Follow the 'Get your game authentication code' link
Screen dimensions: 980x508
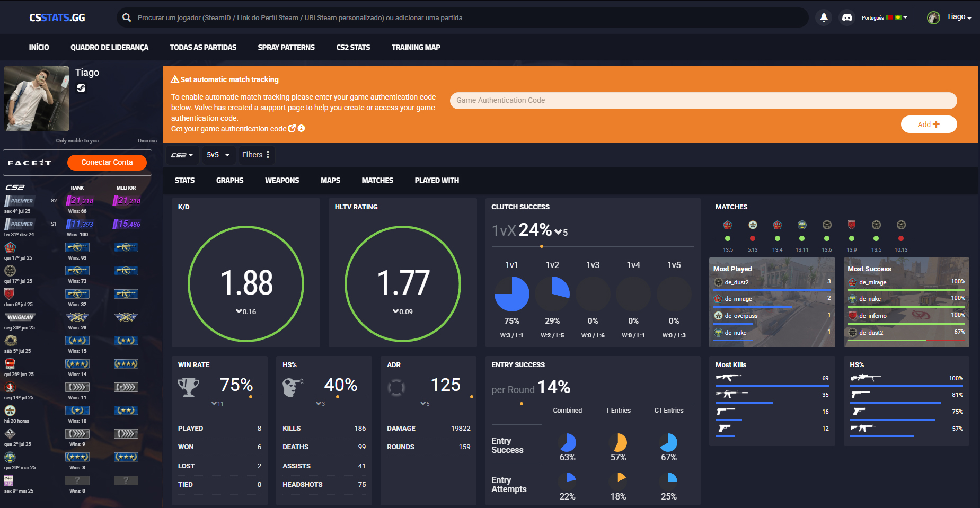229,129
